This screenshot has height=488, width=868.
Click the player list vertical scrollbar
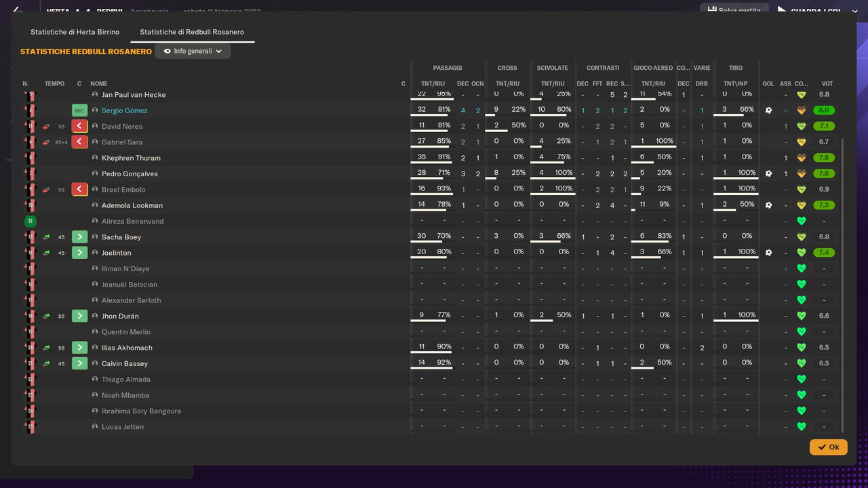tap(842, 285)
